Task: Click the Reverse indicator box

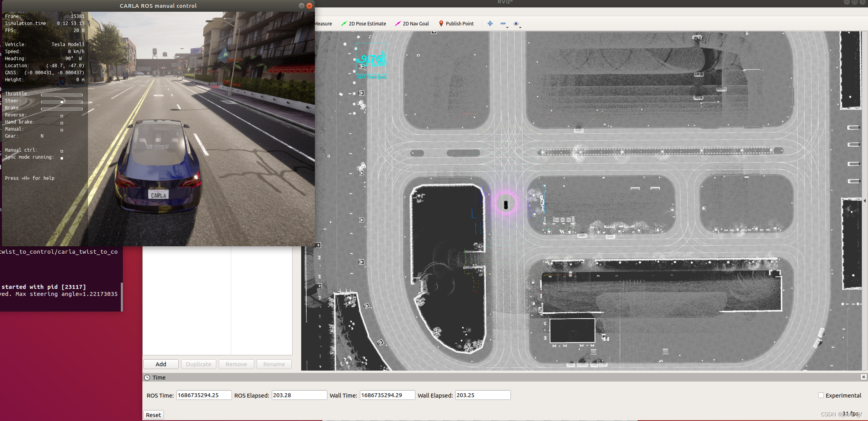Action: [62, 116]
